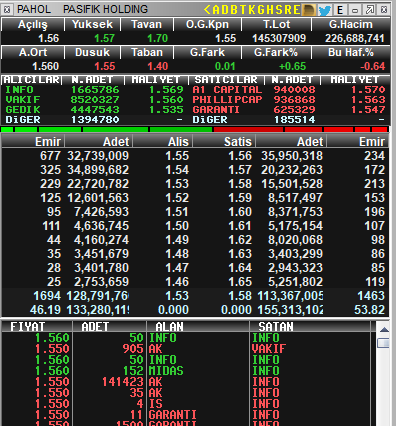Select trade row with 141423 lots
396x426 pixels.
point(186,382)
